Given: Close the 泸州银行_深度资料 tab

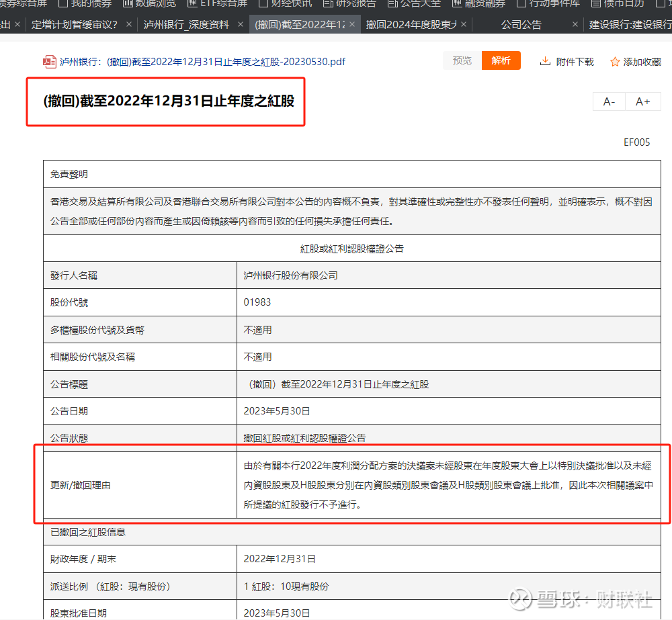Looking at the screenshot, I should click(241, 24).
